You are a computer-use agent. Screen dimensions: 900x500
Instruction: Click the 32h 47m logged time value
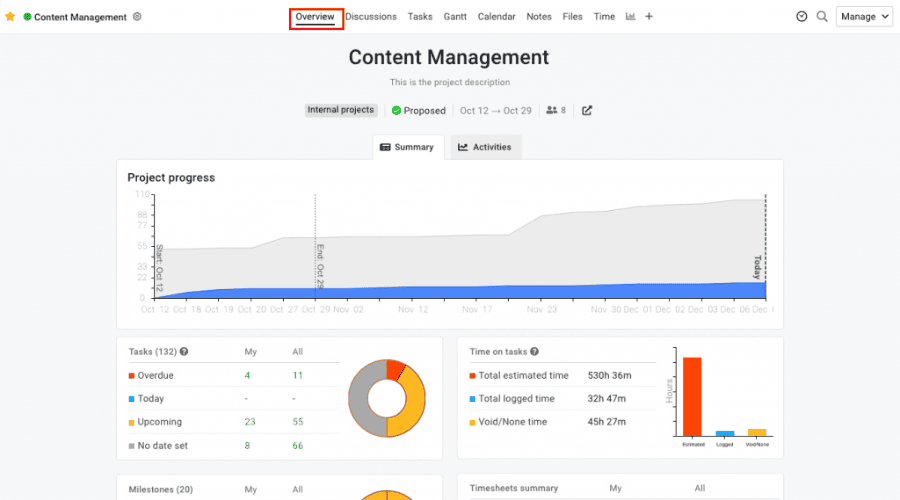click(x=607, y=398)
